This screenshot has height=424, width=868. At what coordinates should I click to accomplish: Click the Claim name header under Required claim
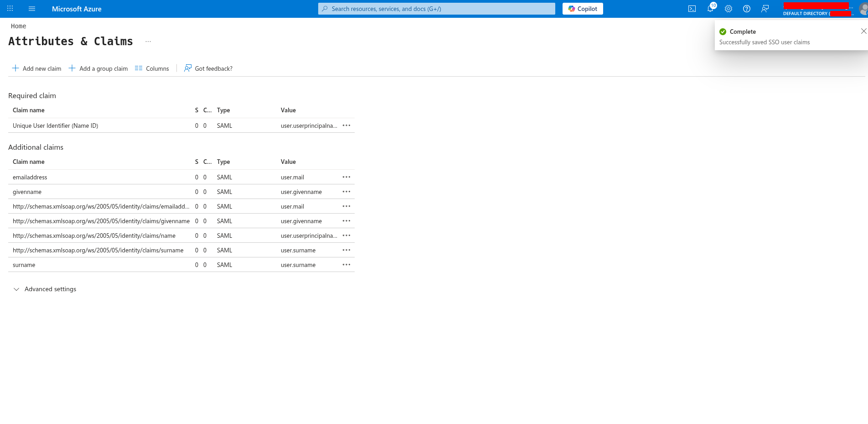[29, 110]
